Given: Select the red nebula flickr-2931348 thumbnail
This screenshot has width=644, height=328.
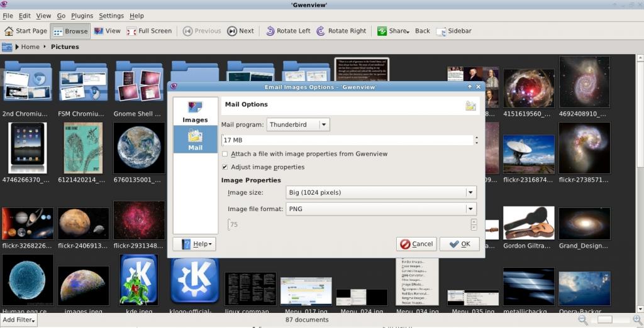Looking at the screenshot, I should [139, 221].
